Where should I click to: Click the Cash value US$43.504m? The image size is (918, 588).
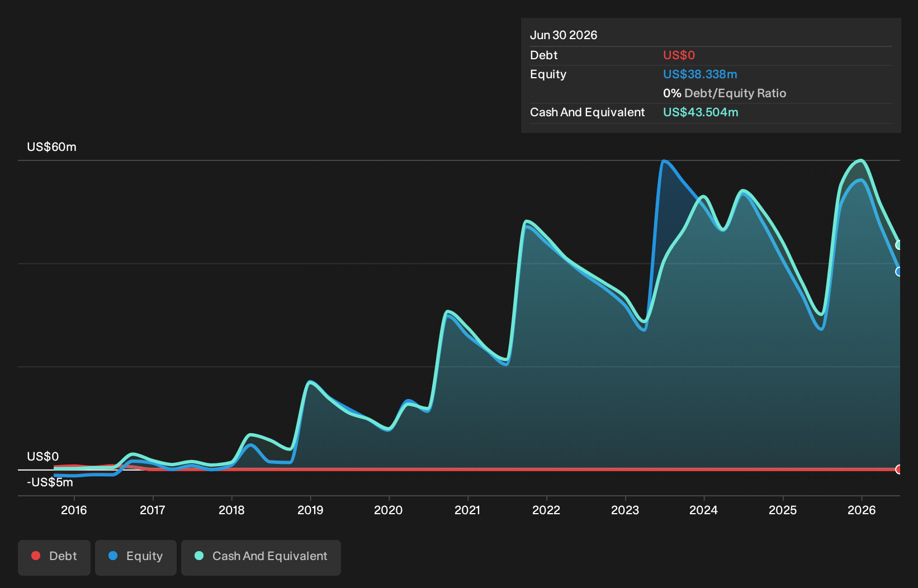pos(701,112)
